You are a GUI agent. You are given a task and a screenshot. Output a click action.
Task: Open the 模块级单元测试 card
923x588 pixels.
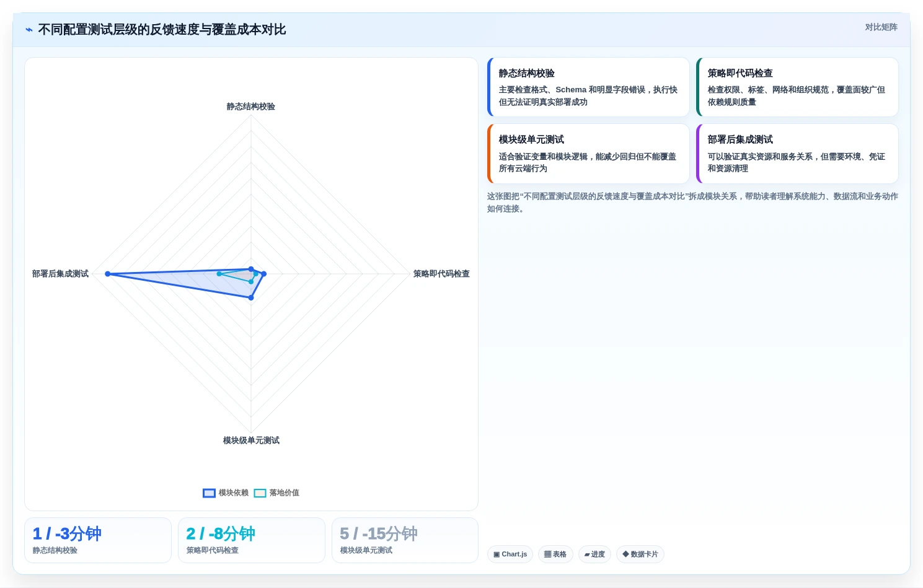tap(588, 154)
